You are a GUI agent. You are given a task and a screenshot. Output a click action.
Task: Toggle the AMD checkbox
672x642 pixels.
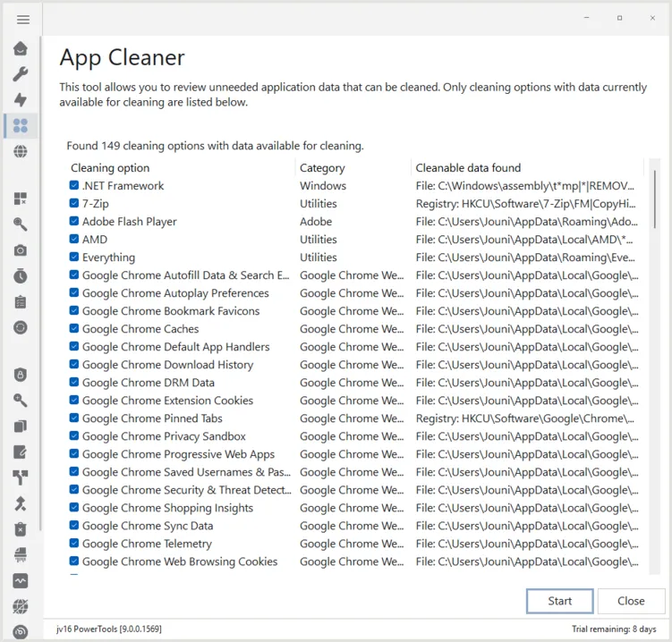[74, 239]
